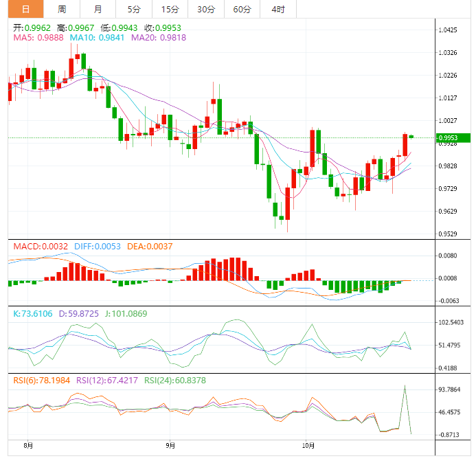Click the 1.0425 price axis label
The width and height of the screenshot is (476, 463).
click(x=448, y=30)
